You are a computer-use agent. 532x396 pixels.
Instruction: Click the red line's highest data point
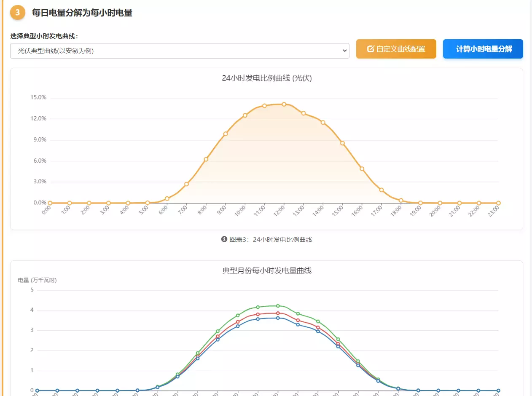point(278,313)
